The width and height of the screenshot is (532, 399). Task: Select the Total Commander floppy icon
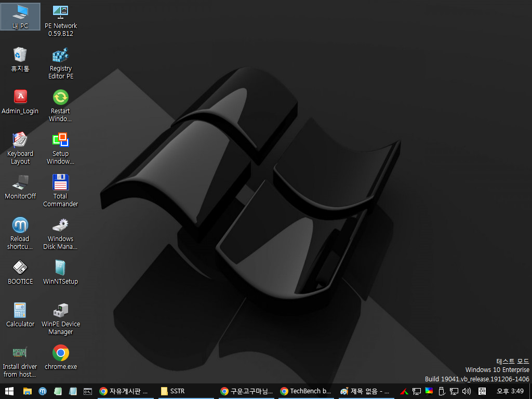click(61, 191)
